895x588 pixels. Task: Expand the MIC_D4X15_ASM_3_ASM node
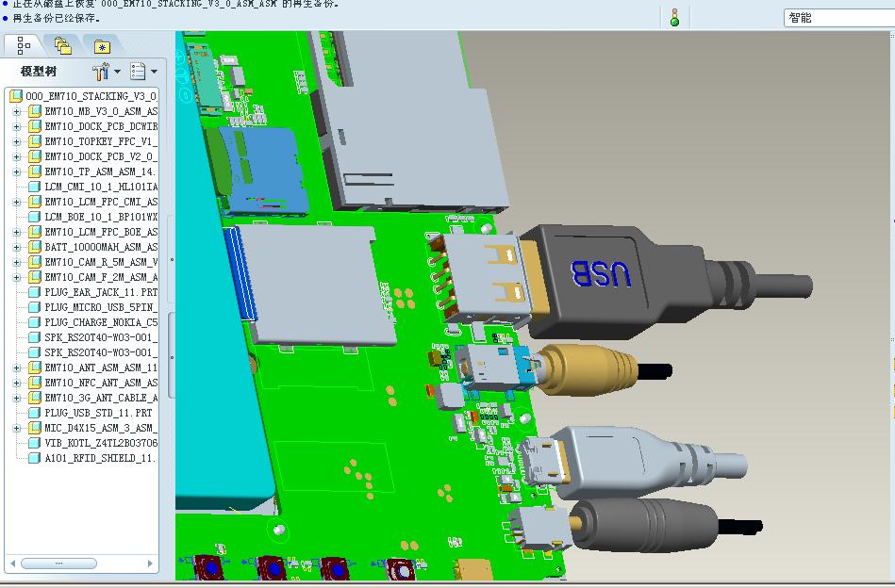point(17,429)
